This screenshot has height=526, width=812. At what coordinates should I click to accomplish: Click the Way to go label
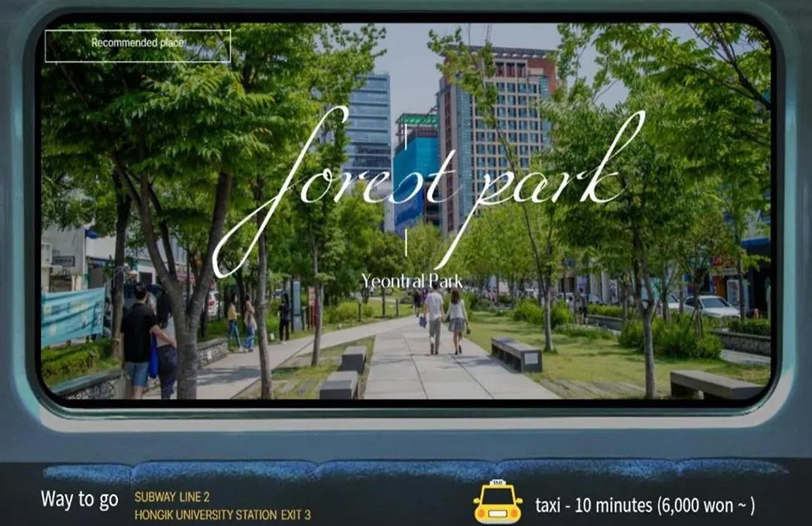click(x=80, y=500)
